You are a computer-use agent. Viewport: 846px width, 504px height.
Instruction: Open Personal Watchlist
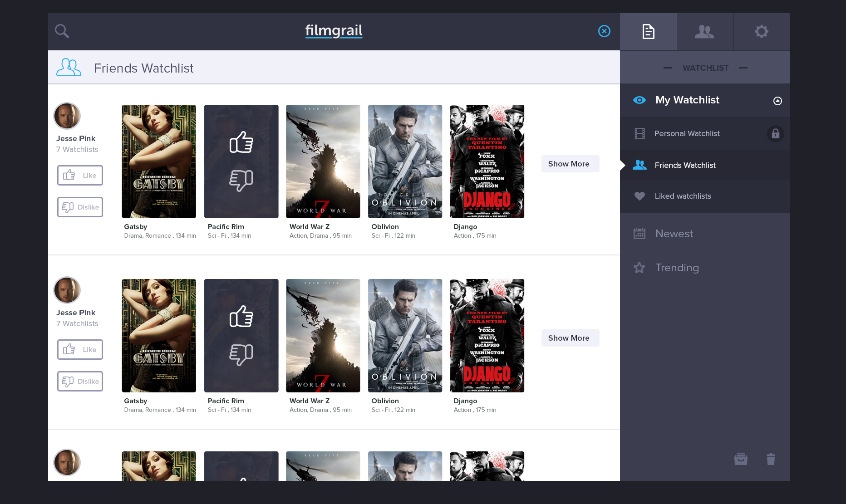coord(705,133)
